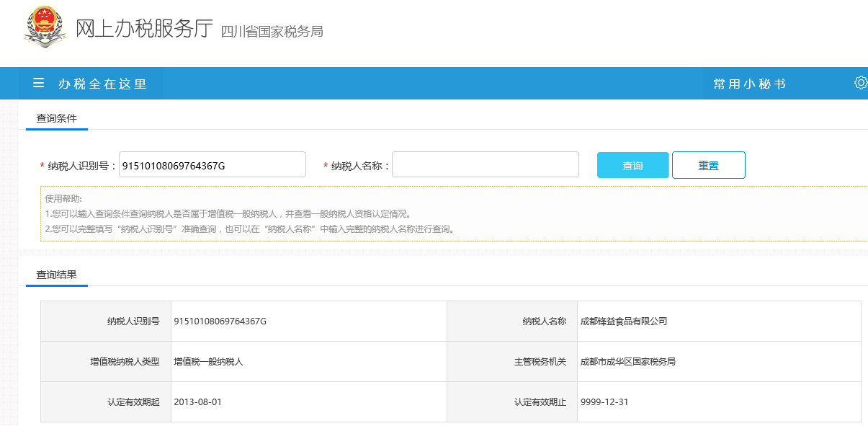Screen dimensions: 868x426
Task: Open the 办税全在这里 menu
Action: [x=102, y=84]
